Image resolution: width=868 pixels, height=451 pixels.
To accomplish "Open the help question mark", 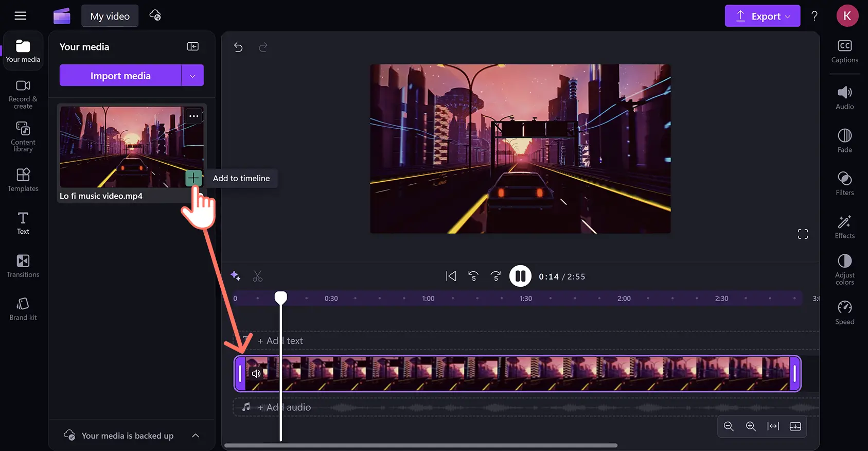I will coord(814,16).
